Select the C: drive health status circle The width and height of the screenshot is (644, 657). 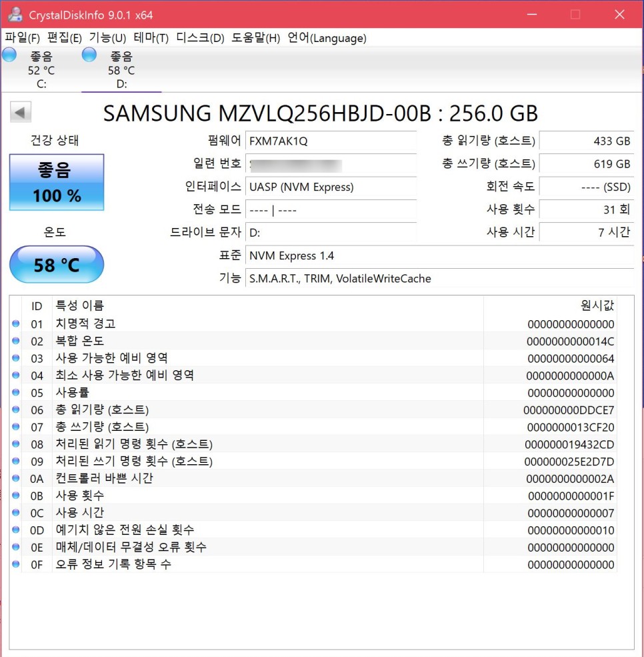9,55
